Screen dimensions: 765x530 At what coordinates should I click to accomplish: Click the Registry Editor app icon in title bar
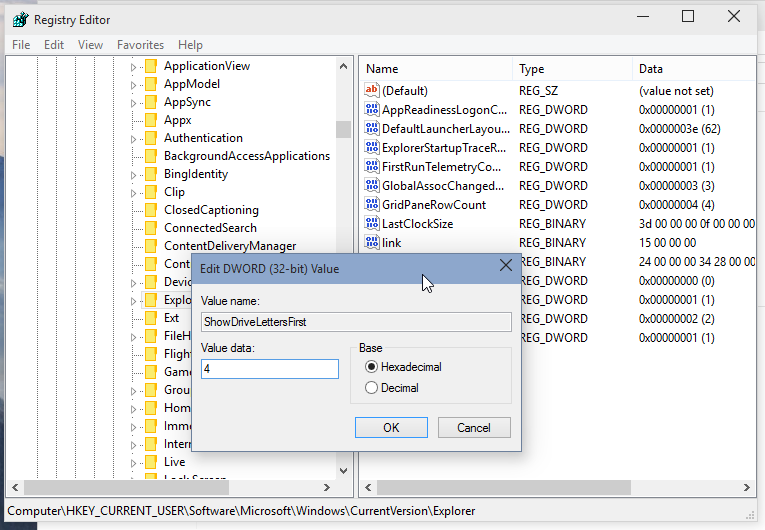point(20,20)
